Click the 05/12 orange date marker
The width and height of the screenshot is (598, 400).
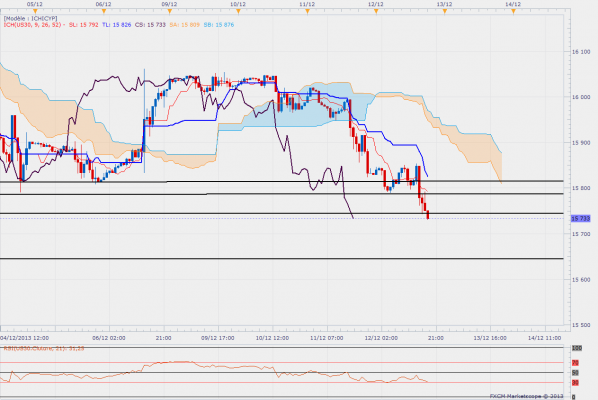point(35,11)
